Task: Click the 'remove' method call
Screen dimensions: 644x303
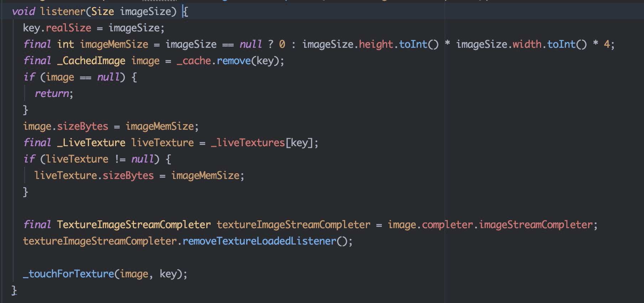Action: (234, 61)
